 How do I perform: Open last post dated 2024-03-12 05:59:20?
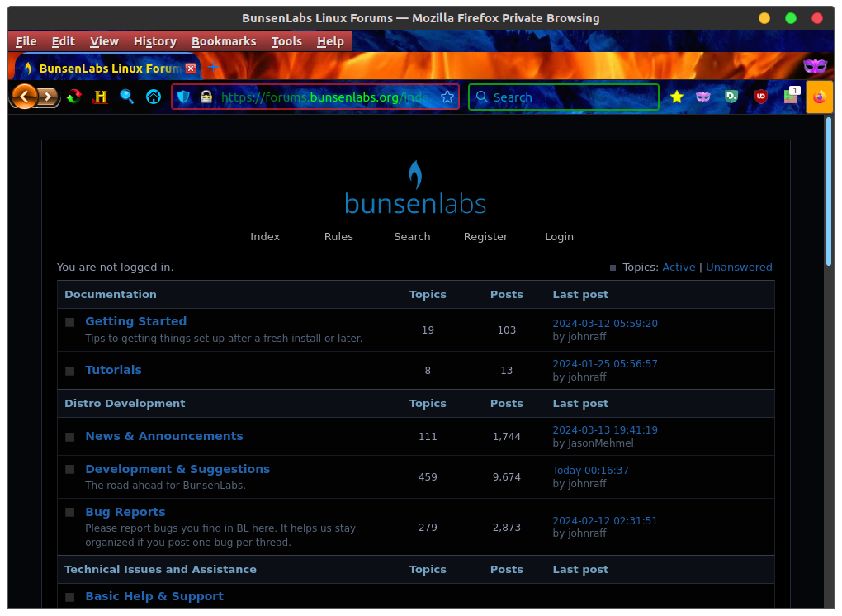(605, 324)
